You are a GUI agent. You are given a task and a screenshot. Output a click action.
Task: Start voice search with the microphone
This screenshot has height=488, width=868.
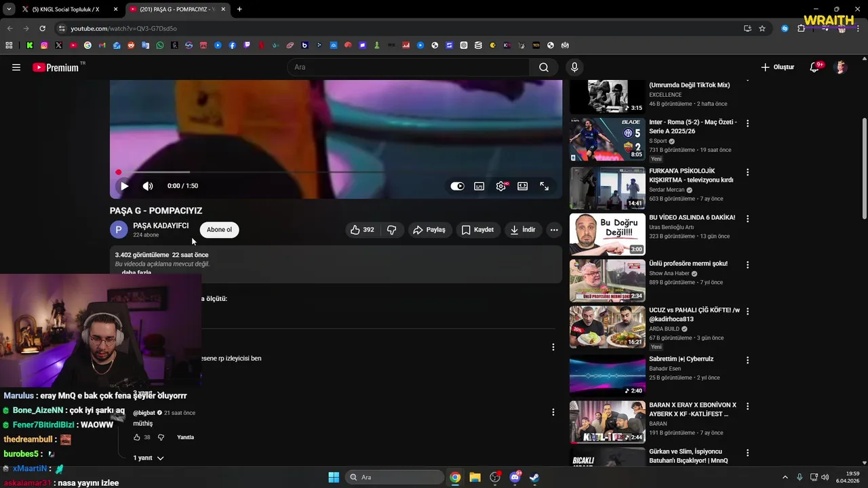pyautogui.click(x=574, y=67)
